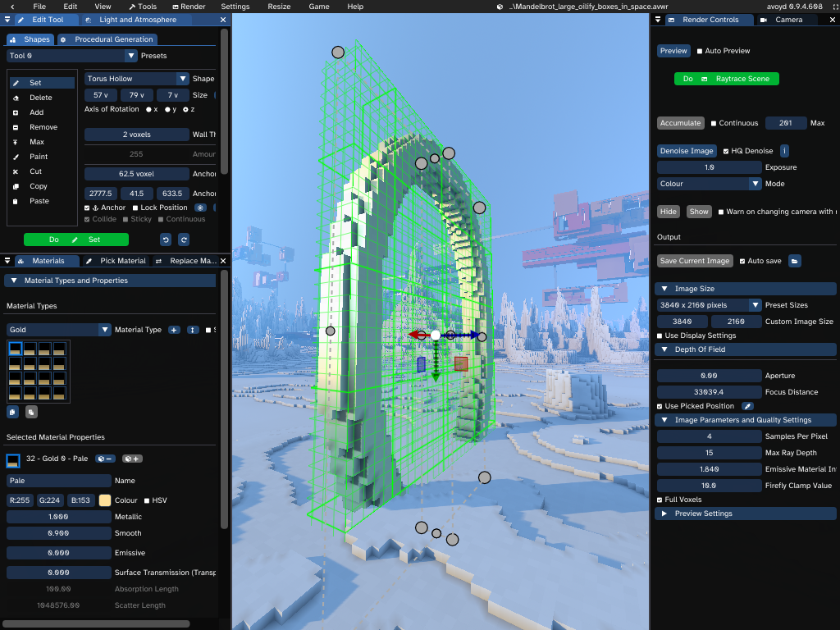
Task: Collapse the Depth Of Field section
Action: [666, 349]
